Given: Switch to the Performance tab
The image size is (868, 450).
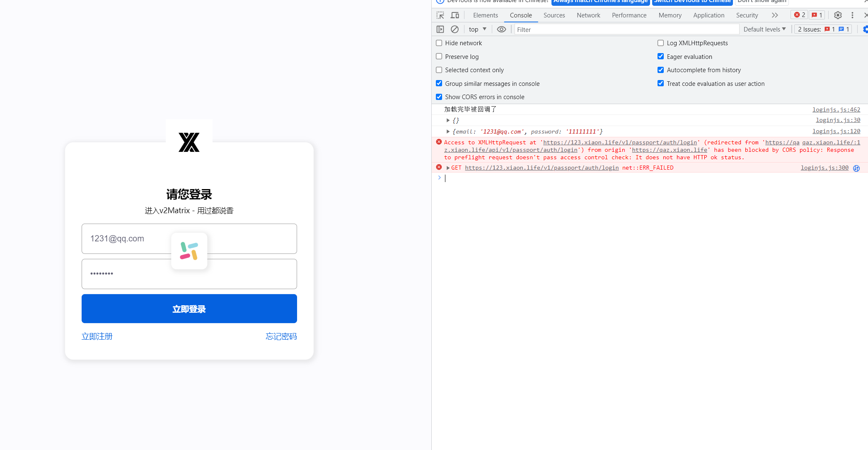Looking at the screenshot, I should [x=629, y=15].
